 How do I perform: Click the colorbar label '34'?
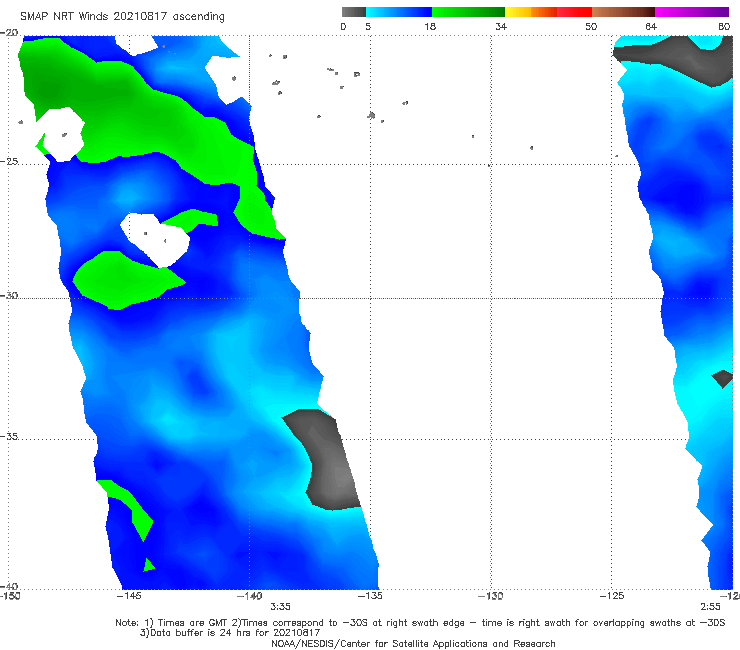[501, 27]
